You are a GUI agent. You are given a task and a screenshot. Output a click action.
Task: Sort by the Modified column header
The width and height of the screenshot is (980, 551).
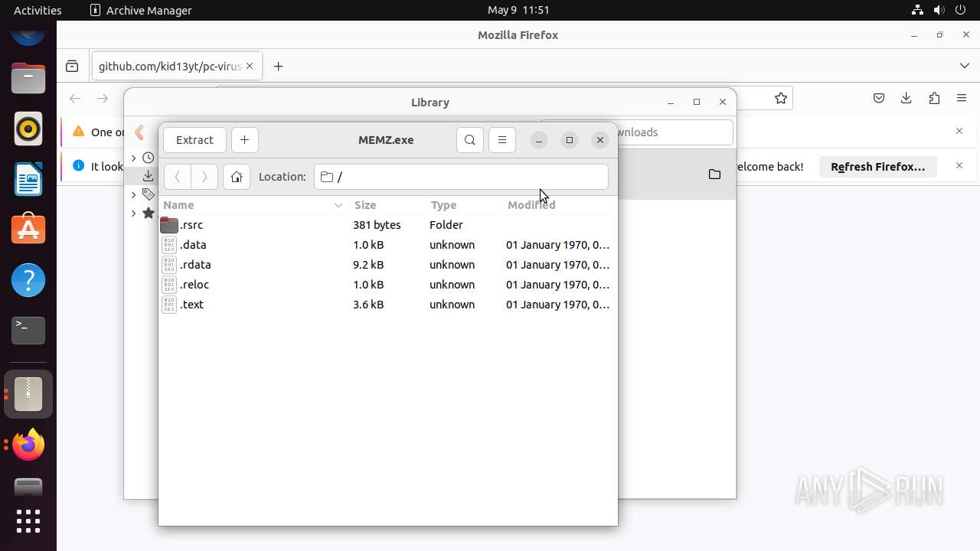click(559, 205)
